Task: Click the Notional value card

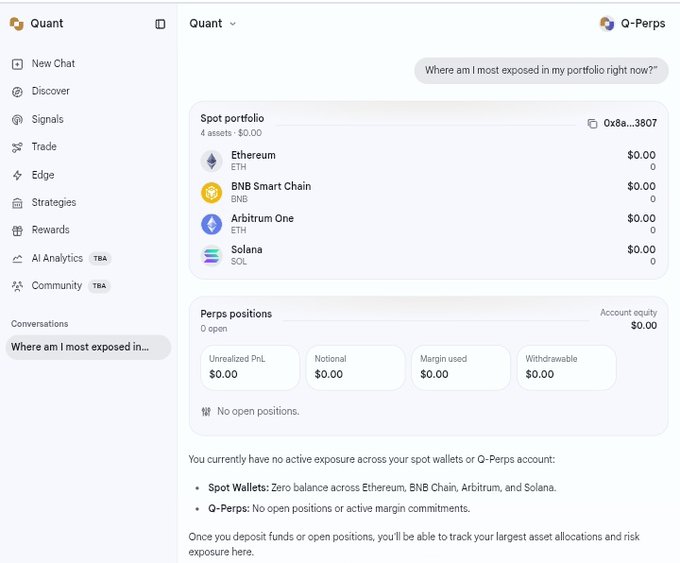Action: pos(355,367)
